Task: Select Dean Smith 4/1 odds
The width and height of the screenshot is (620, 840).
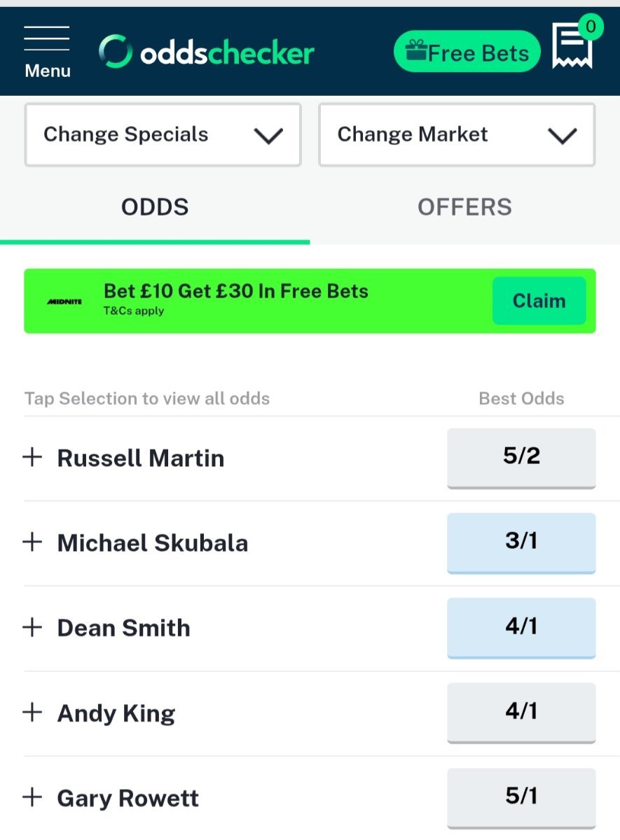Action: (x=521, y=626)
